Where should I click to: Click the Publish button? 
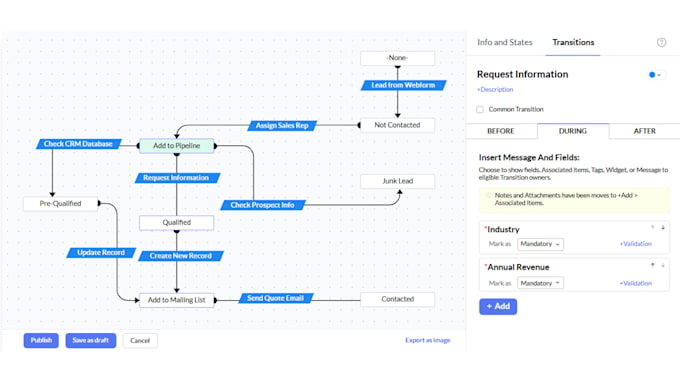[41, 340]
